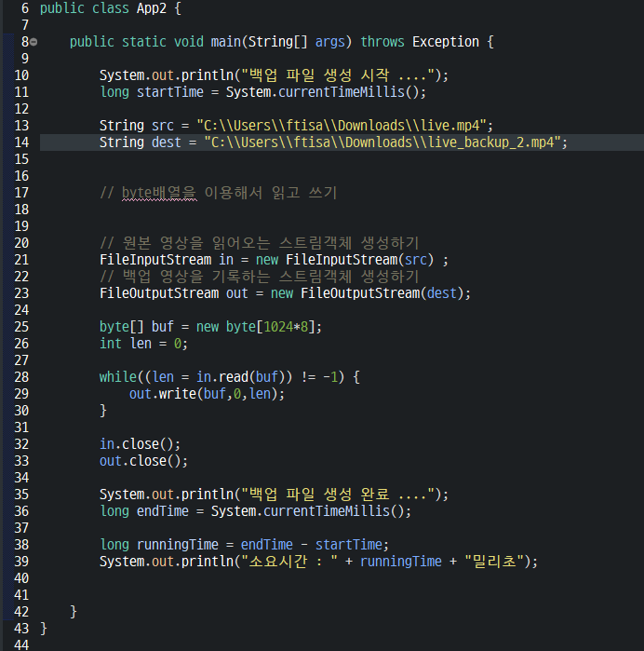Click "FileOutputStream out" declaration on line 23
The width and height of the screenshot is (644, 651).
[x=174, y=293]
